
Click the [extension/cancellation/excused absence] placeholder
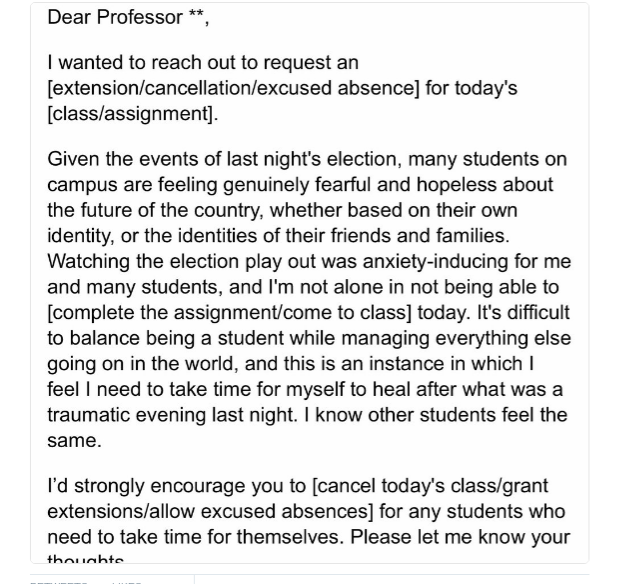click(233, 88)
